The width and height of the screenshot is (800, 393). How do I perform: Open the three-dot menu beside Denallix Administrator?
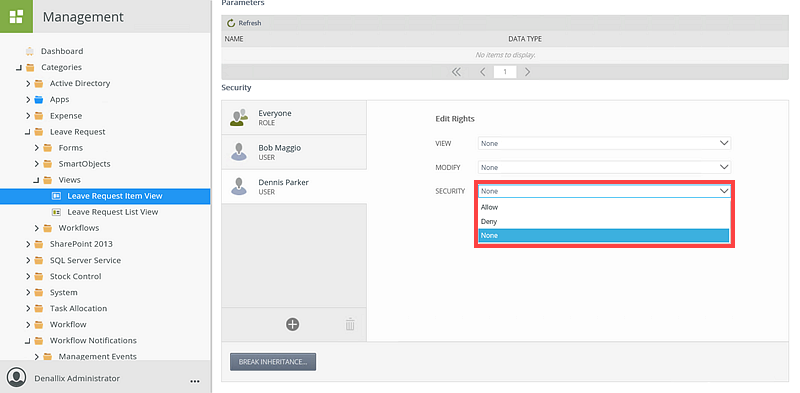click(x=194, y=381)
